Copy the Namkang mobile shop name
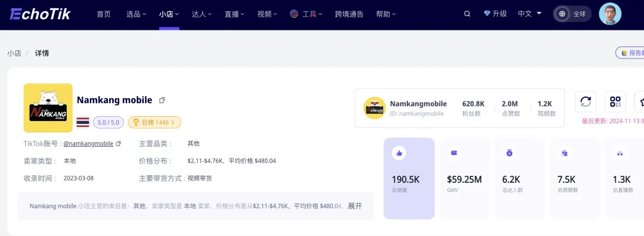644x236 pixels. [x=162, y=100]
